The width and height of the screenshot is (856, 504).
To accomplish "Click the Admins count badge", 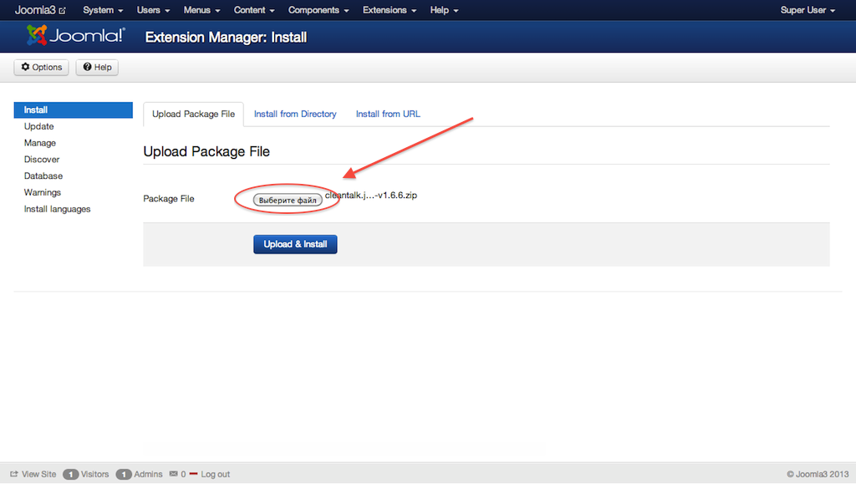I will click(125, 474).
